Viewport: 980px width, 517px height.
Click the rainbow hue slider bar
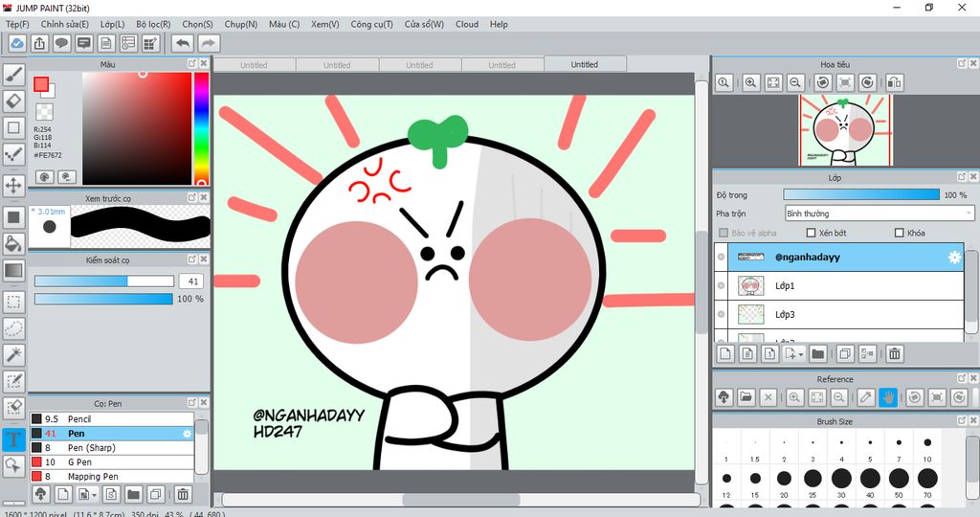click(201, 128)
